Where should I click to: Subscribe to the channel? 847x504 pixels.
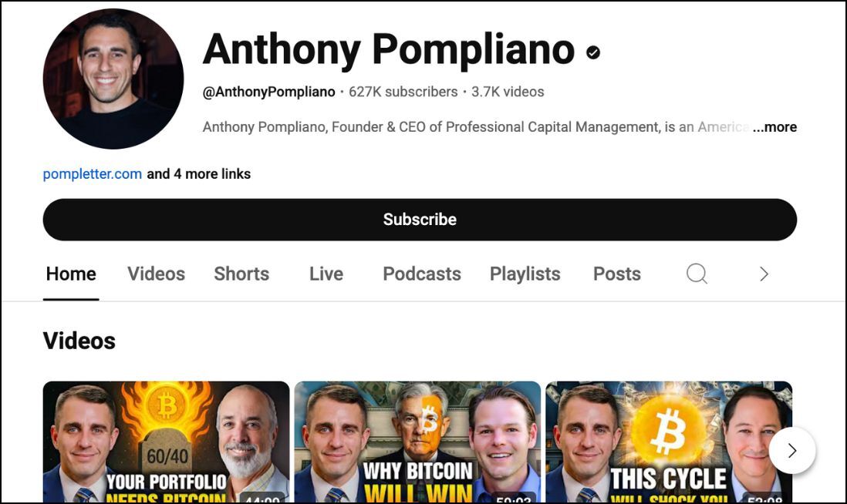point(420,220)
